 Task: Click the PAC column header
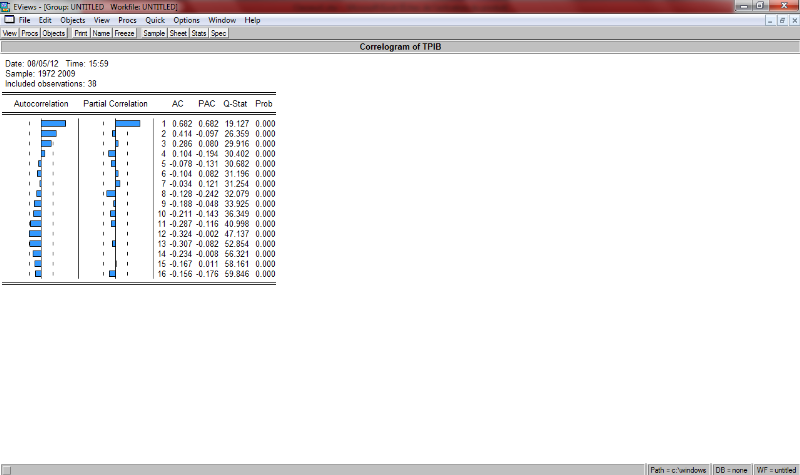coord(207,104)
